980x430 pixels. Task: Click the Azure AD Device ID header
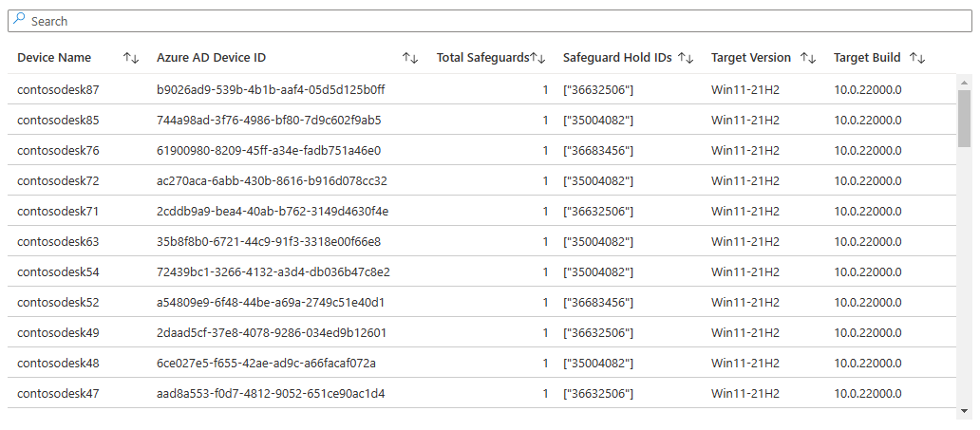[211, 58]
